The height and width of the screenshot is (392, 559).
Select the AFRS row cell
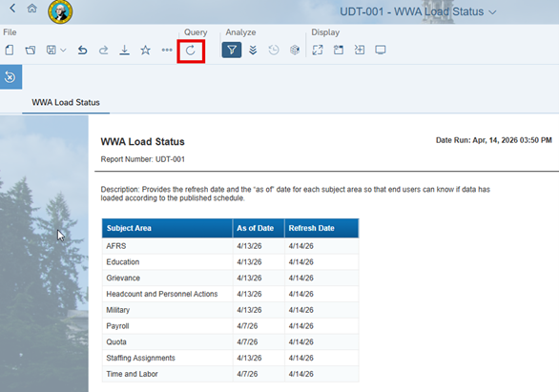167,246
